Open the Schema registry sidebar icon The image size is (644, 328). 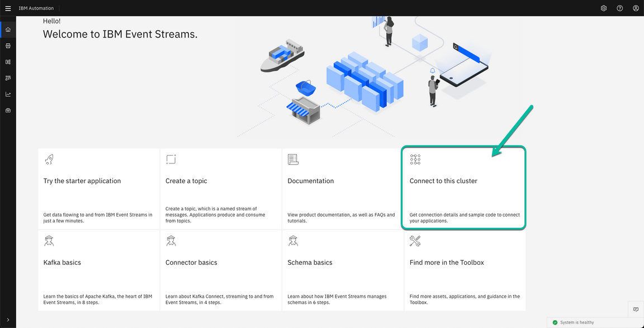[7, 62]
